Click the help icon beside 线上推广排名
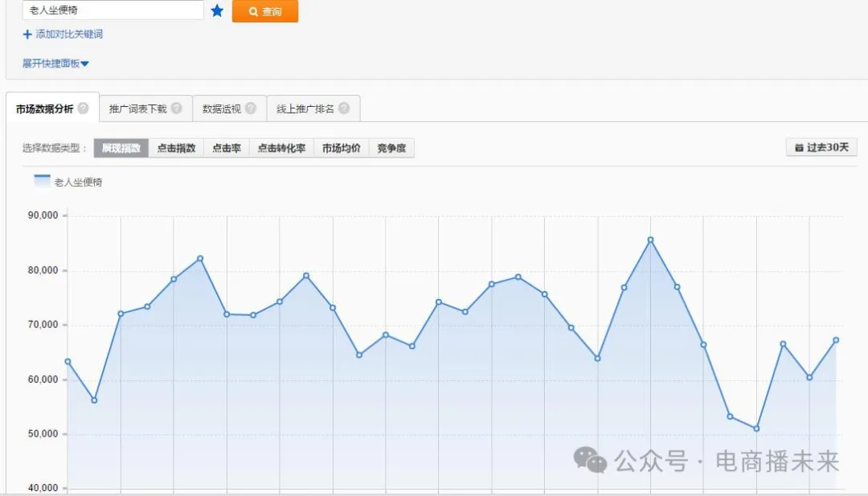This screenshot has height=496, width=868. click(x=344, y=109)
